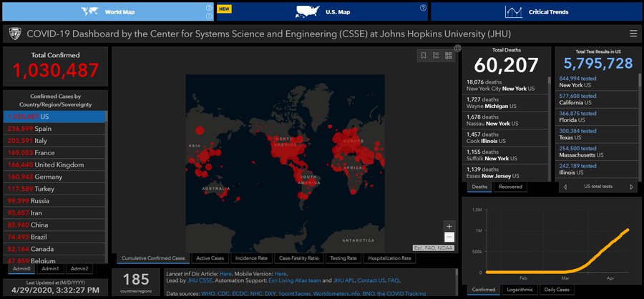Open the 'Here' link after Mobile Version
Viewport: 644px width, 299px height.
click(x=280, y=273)
